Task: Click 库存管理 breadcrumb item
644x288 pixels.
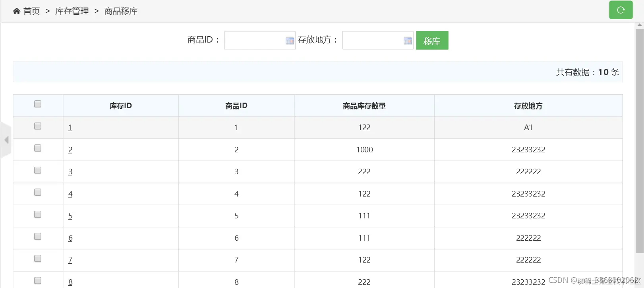Action: tap(72, 11)
